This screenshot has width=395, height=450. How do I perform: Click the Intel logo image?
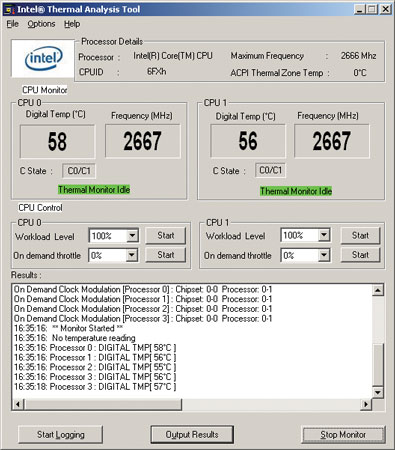[x=43, y=58]
